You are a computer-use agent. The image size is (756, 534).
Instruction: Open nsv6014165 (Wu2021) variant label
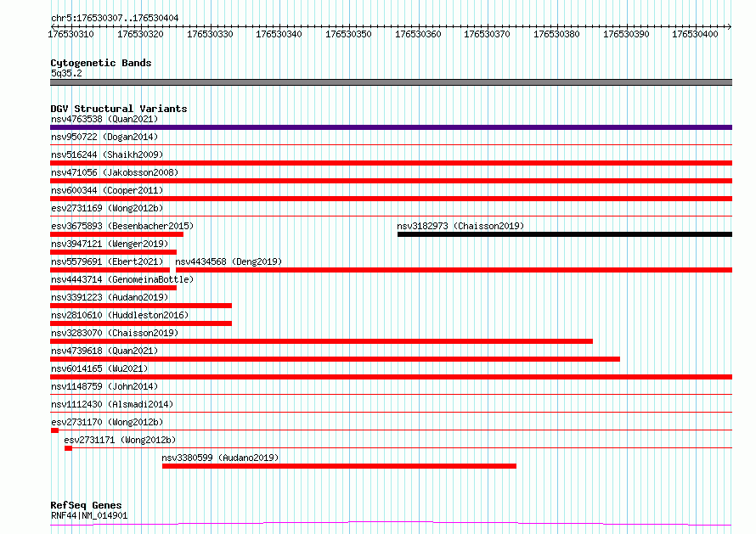coord(99,368)
